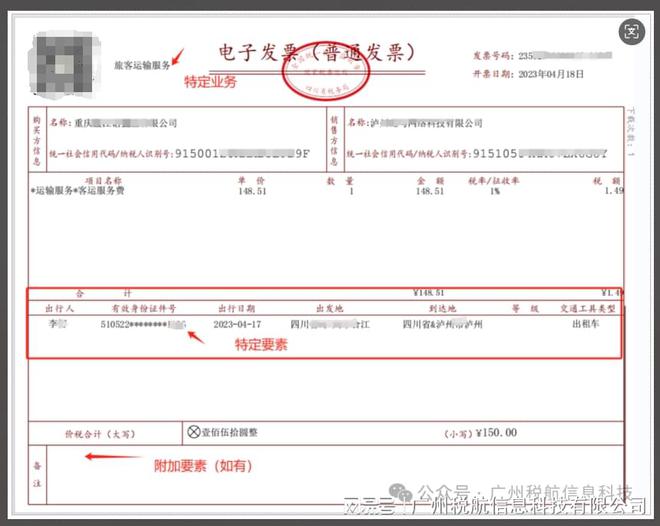Click the 等级 column header
Viewport: 660px width, 526px height.
[526, 308]
